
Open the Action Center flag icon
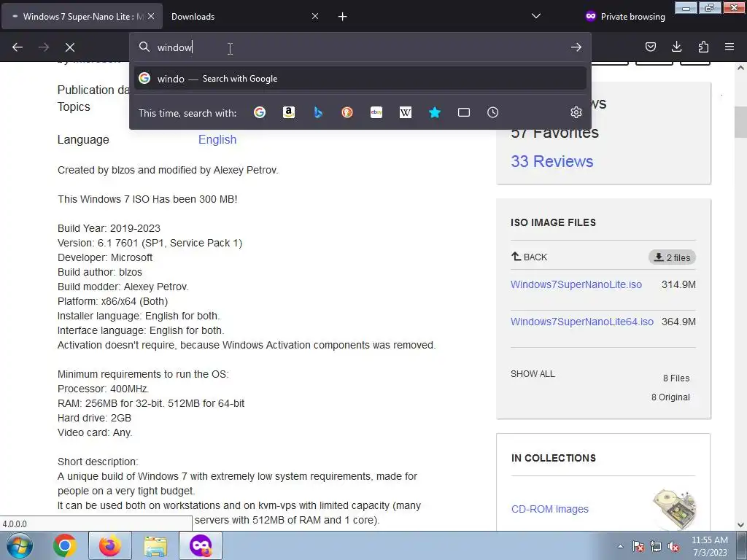638,546
